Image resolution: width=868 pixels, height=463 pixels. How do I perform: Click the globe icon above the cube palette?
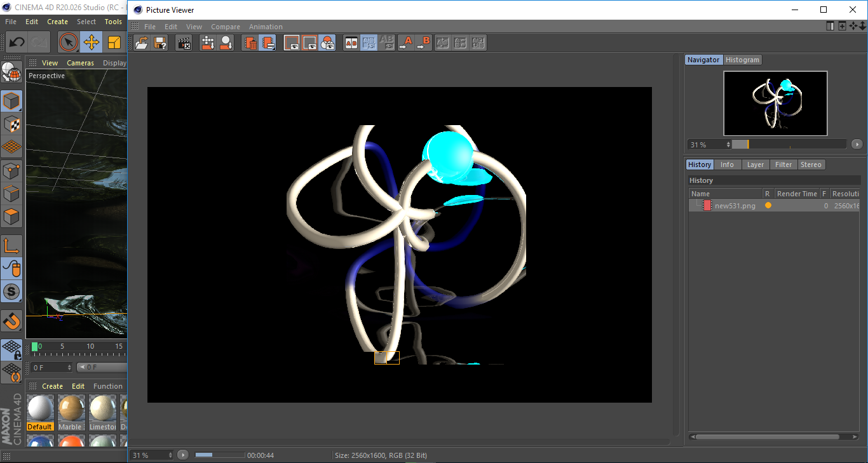(11, 72)
